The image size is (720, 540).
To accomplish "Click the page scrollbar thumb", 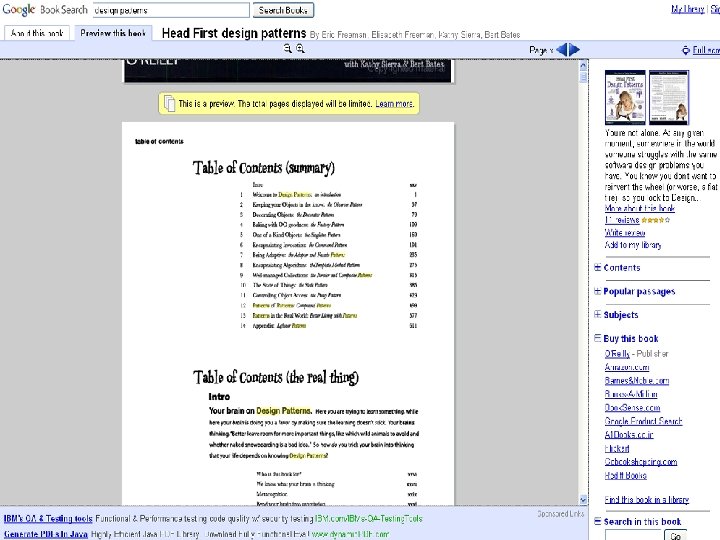I will pos(583,77).
